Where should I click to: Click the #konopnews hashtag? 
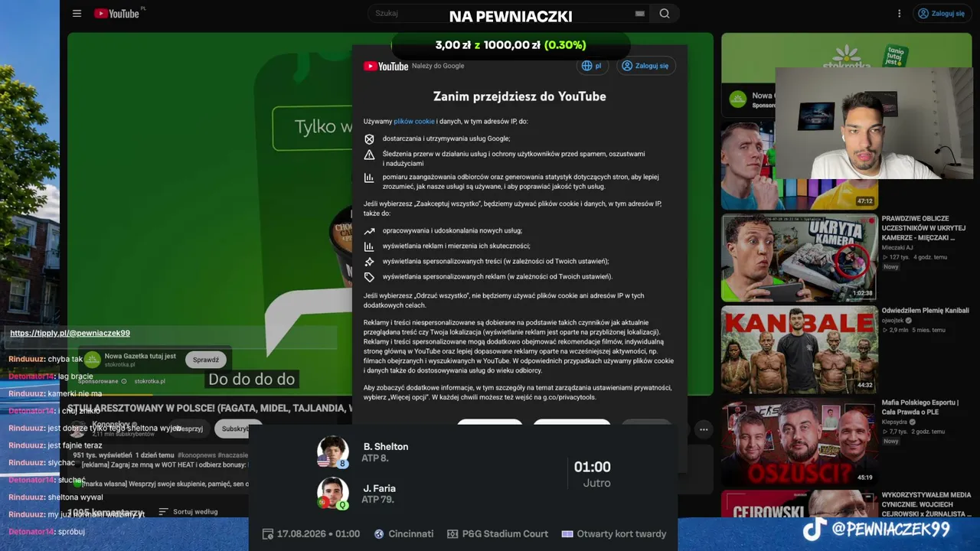tap(198, 455)
